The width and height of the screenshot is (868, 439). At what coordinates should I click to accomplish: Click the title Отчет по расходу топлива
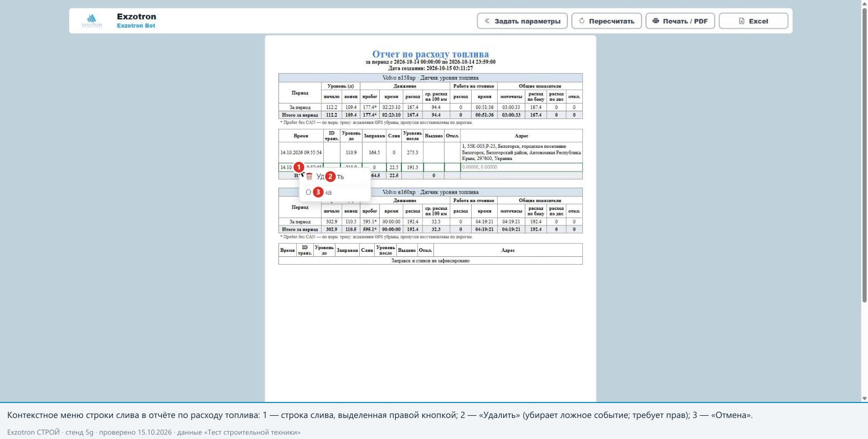430,54
